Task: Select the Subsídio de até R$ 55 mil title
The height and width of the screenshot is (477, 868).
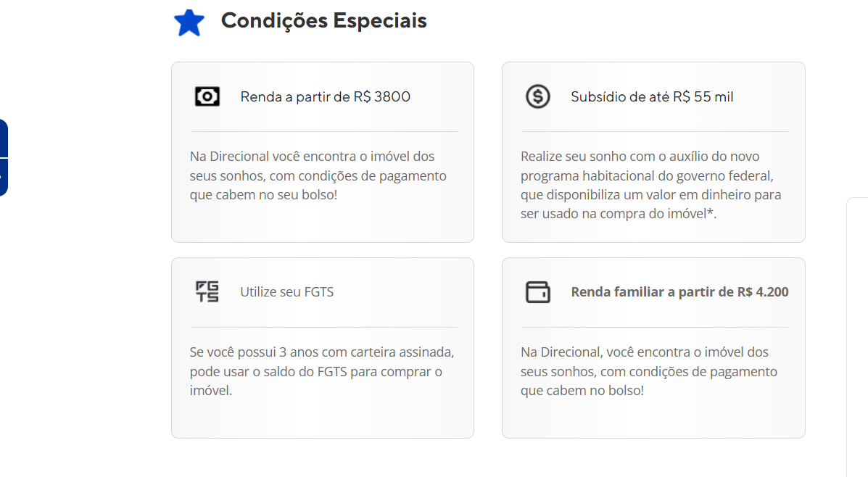Action: [x=652, y=96]
